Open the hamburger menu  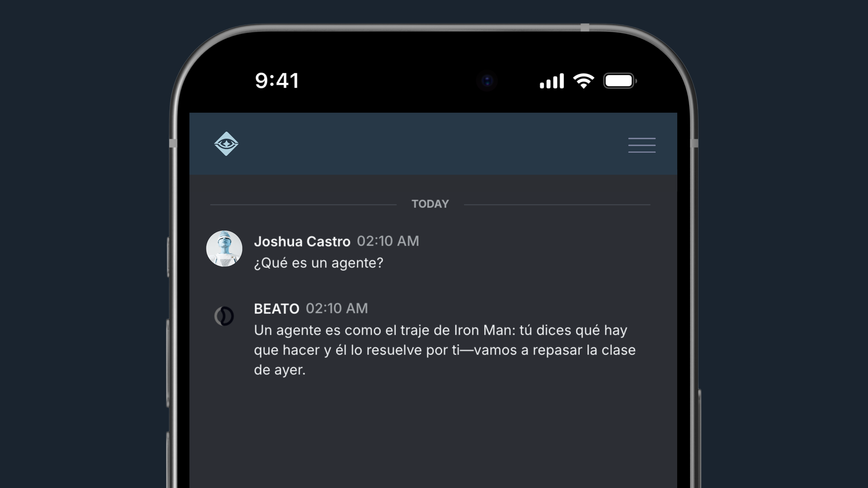(x=642, y=145)
